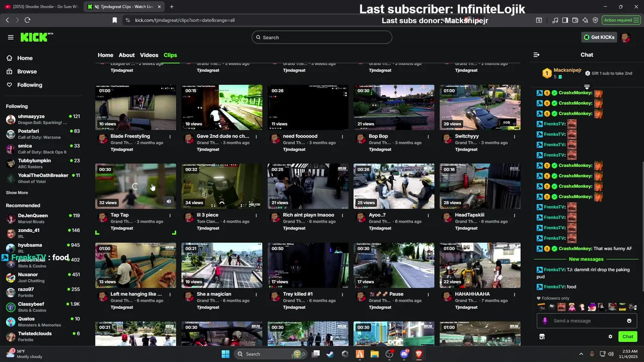The image size is (644, 362).
Task: Open Brave browser taskbar icon
Action: (419, 354)
